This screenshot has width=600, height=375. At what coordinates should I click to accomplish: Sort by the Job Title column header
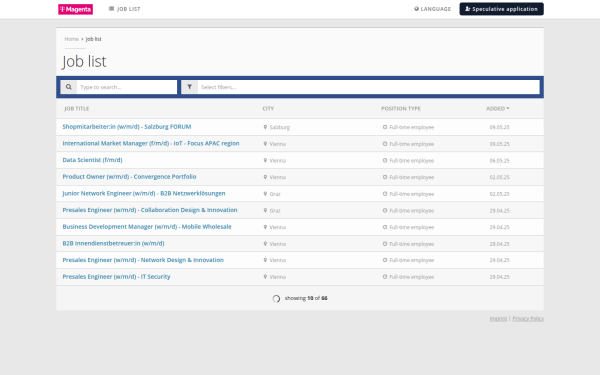coord(77,109)
